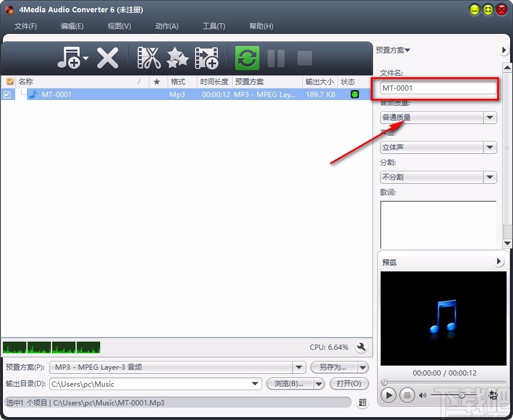Click the music note preview thumbnail
This screenshot has height=420, width=513.
pos(443,318)
